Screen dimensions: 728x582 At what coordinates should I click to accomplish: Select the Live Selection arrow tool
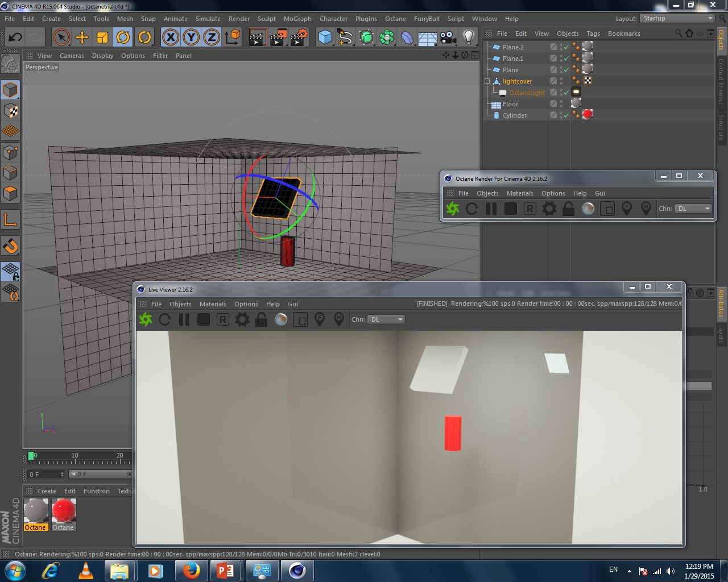click(61, 38)
